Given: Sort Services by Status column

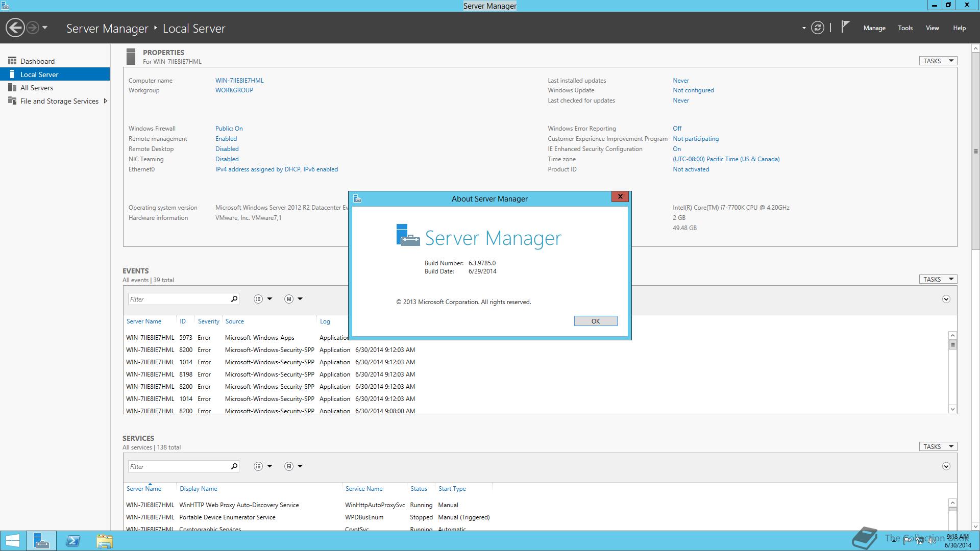Looking at the screenshot, I should pos(419,489).
